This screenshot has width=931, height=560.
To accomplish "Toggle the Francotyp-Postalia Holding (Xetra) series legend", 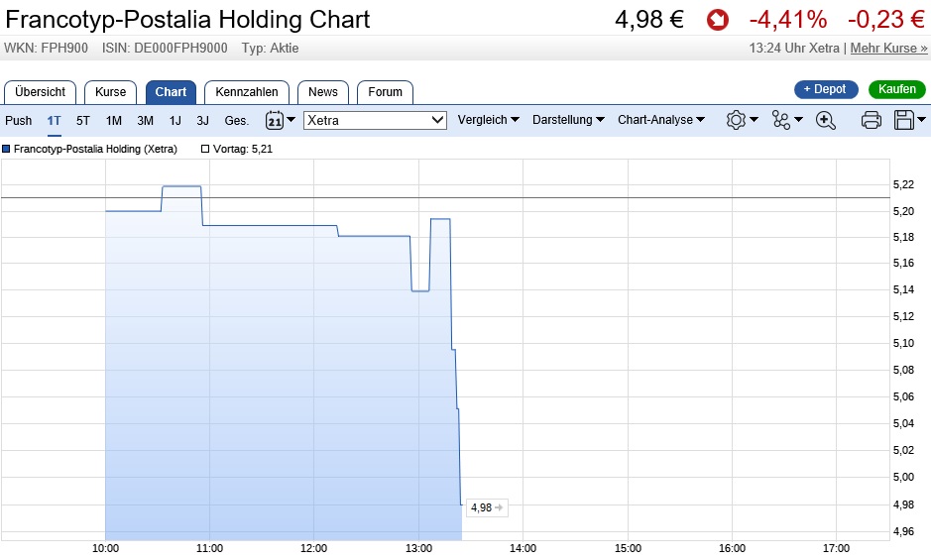I will pos(6,149).
